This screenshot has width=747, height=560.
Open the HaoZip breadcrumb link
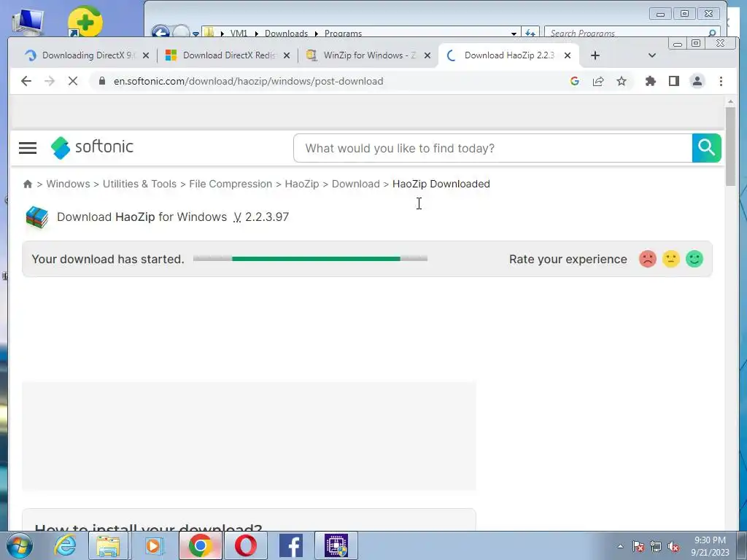tap(302, 184)
